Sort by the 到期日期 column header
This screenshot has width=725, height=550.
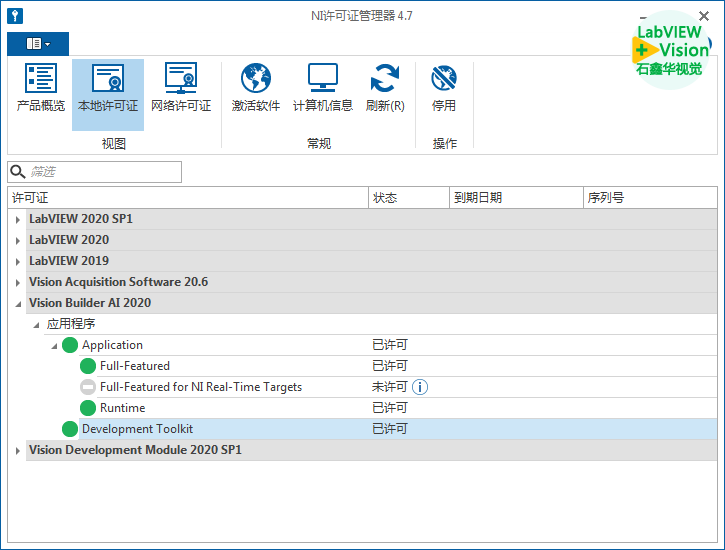click(x=515, y=198)
